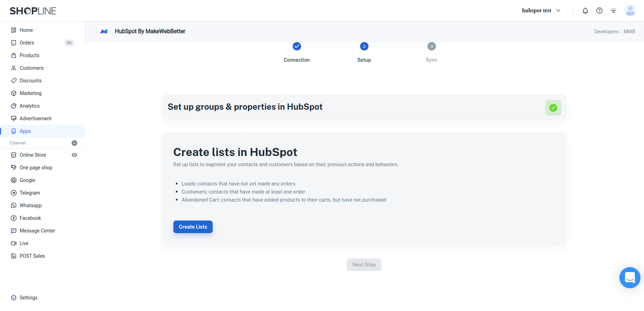Click the Discounts tag icon
The height and width of the screenshot is (311, 644).
click(14, 81)
